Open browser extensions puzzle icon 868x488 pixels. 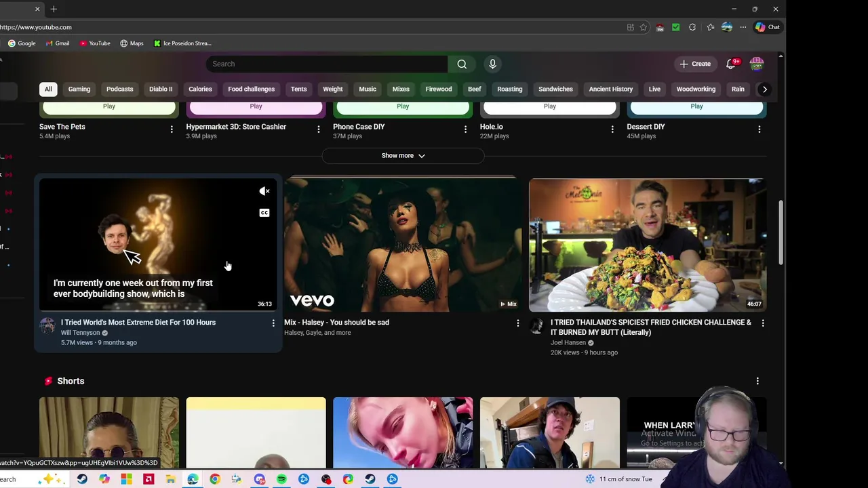pos(692,27)
